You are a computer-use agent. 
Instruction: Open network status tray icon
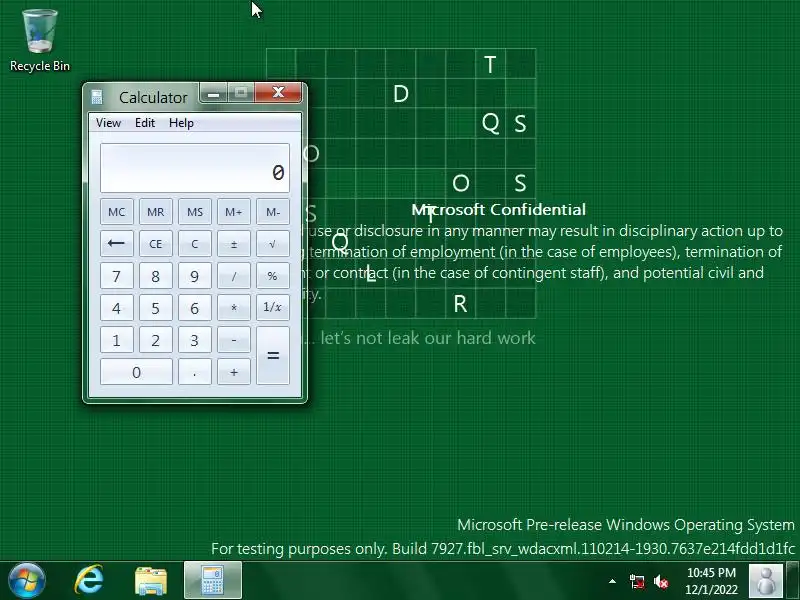click(636, 582)
